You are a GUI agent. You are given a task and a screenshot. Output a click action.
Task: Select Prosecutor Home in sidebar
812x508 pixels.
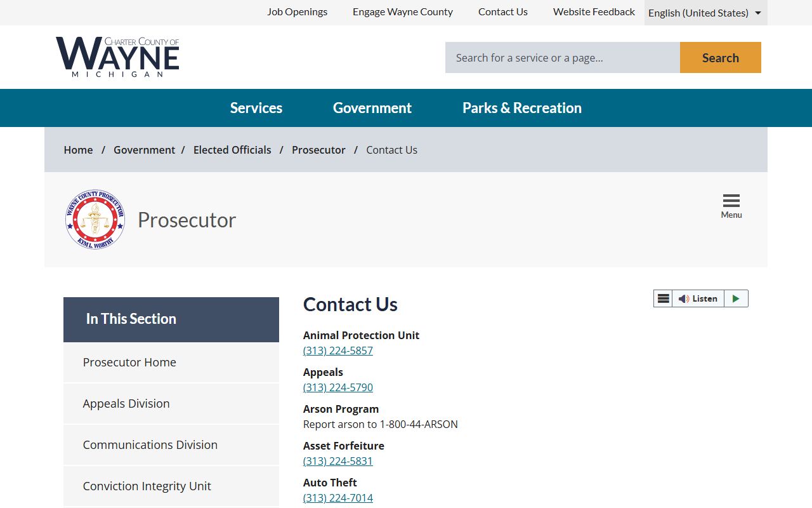171,363
